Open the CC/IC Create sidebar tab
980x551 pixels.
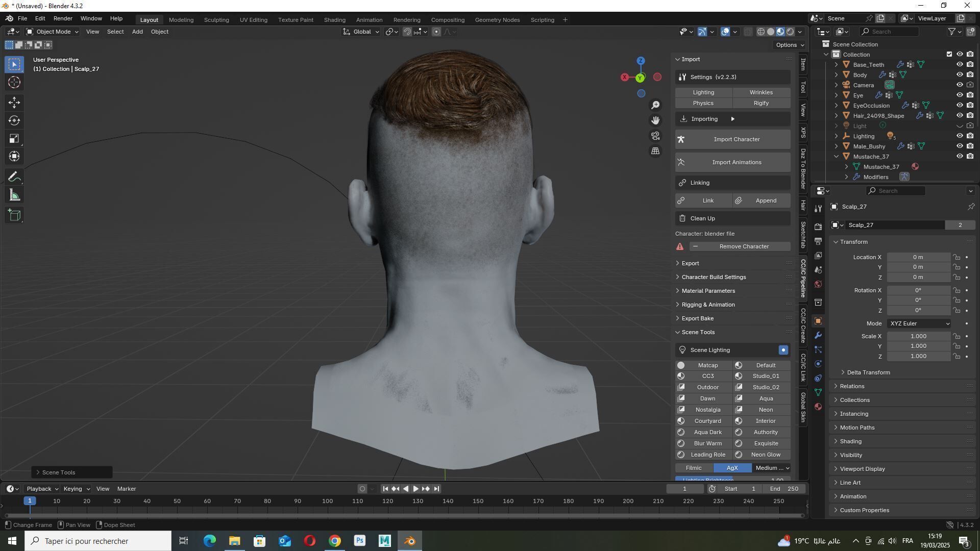(x=803, y=325)
